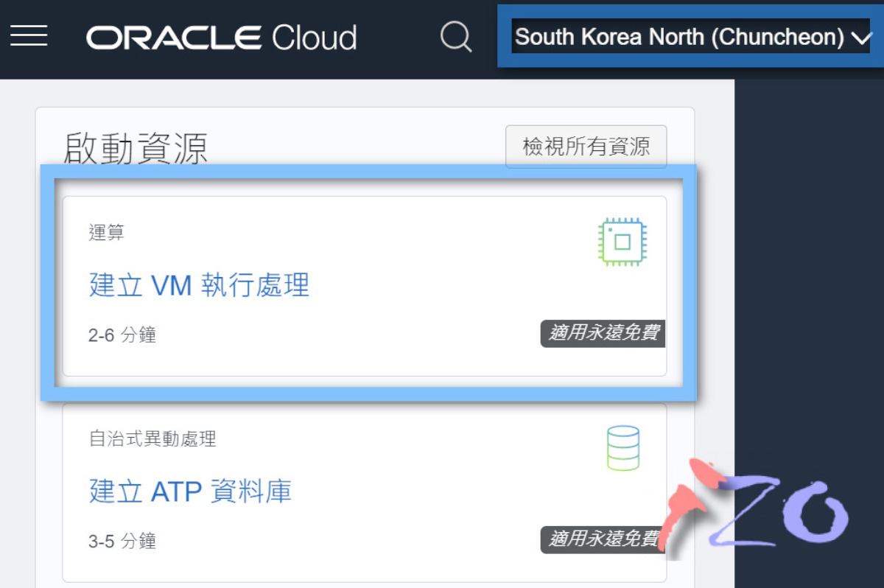Click the 啟動資源 section heading
The height and width of the screenshot is (588, 884).
pos(136,149)
